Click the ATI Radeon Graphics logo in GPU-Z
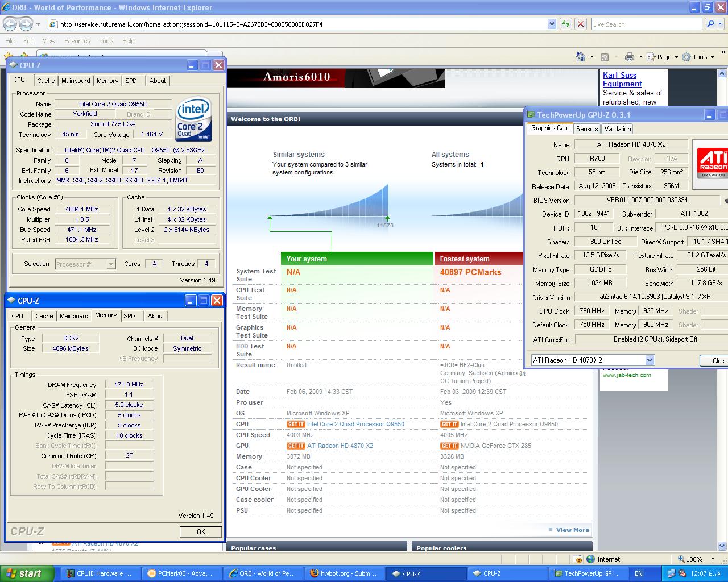The height and width of the screenshot is (582, 728). coord(713,164)
